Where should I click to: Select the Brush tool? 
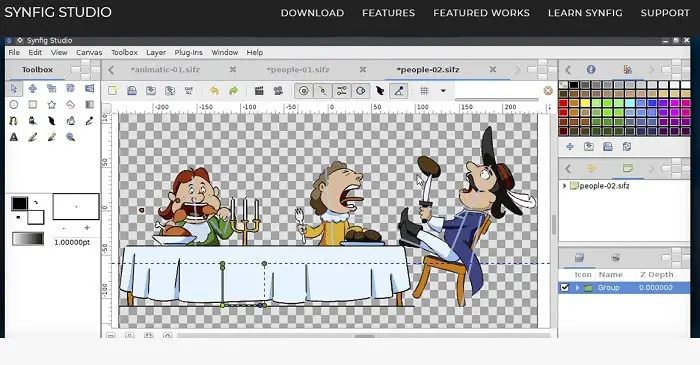pyautogui.click(x=51, y=137)
